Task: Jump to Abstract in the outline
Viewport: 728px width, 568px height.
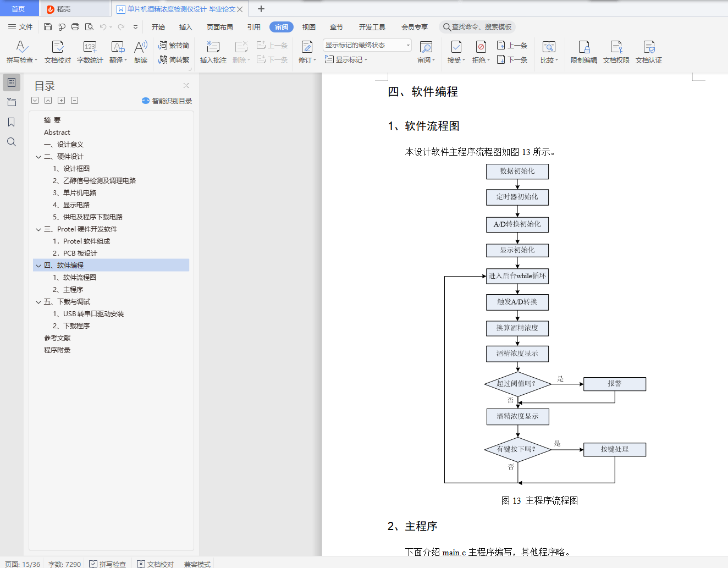Action: coord(57,133)
